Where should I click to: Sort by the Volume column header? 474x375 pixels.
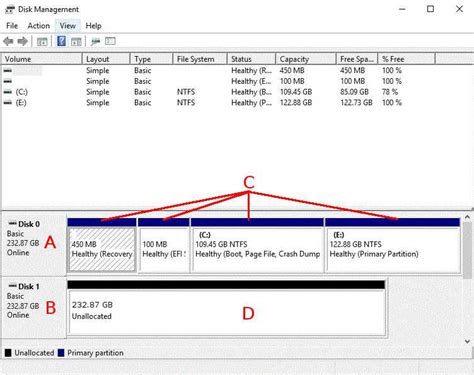coord(42,59)
